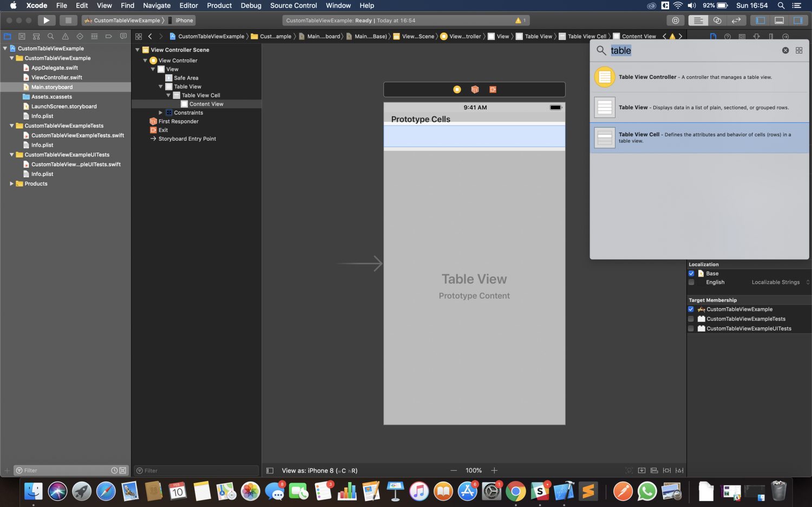Collapse View Controller Scene in outline
The width and height of the screenshot is (812, 507).
137,50
